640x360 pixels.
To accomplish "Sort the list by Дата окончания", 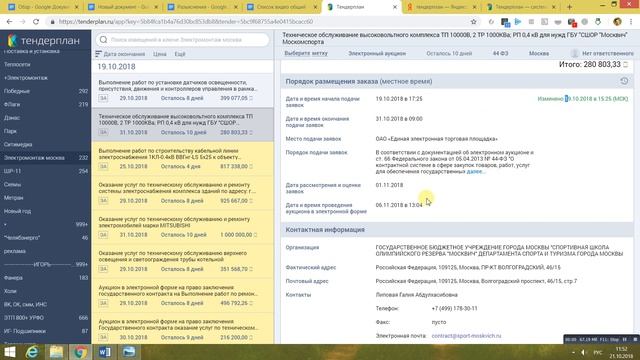I will [x=124, y=54].
